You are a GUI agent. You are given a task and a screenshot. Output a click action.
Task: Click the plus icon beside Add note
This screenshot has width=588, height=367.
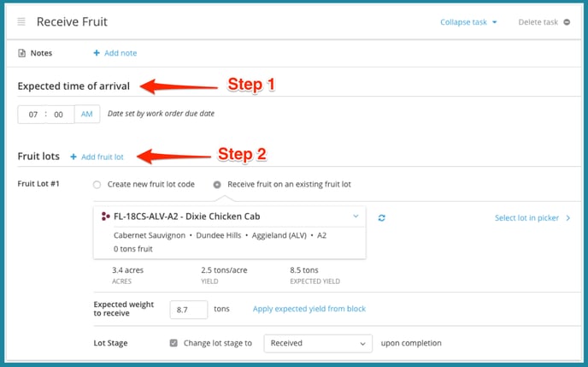97,53
